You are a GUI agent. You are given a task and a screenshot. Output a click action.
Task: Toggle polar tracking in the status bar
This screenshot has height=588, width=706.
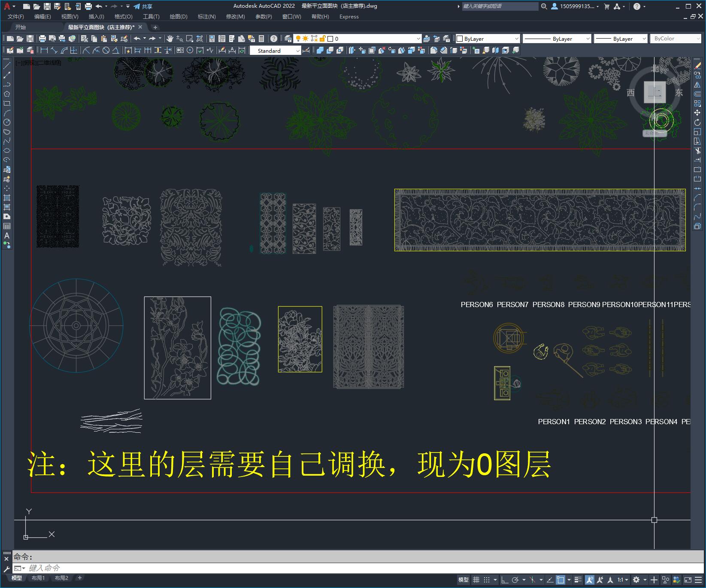pos(515,580)
